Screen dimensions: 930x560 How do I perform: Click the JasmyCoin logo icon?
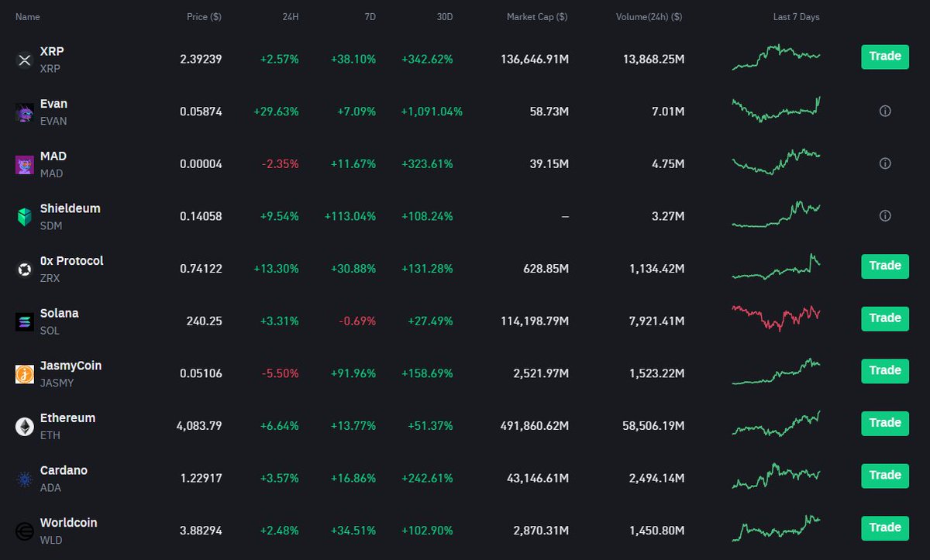pyautogui.click(x=24, y=374)
